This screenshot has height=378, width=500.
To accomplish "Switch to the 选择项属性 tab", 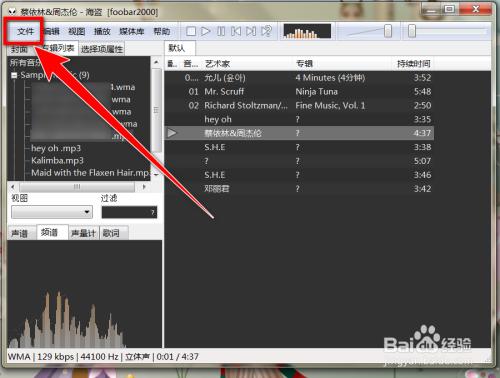I will [x=102, y=49].
